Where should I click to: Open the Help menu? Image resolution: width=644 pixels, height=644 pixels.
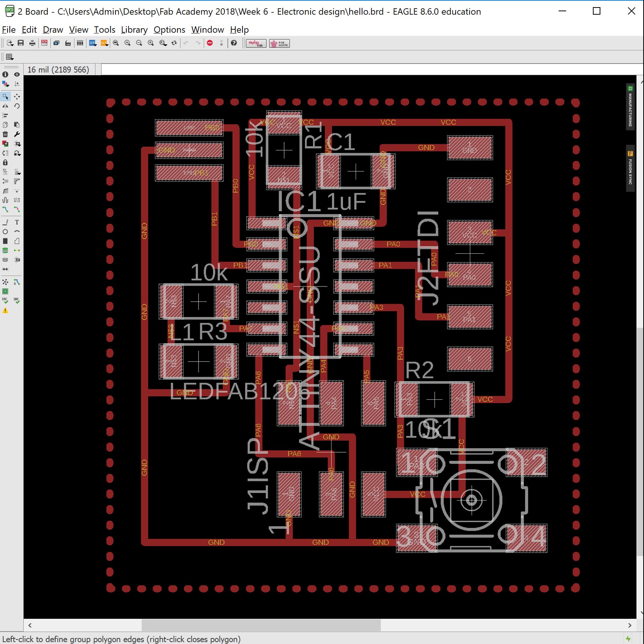tap(239, 30)
